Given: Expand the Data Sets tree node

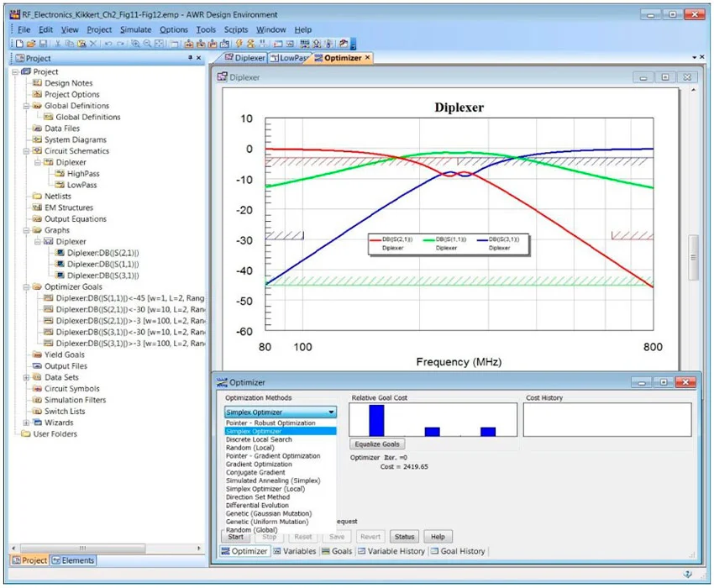Looking at the screenshot, I should (27, 378).
